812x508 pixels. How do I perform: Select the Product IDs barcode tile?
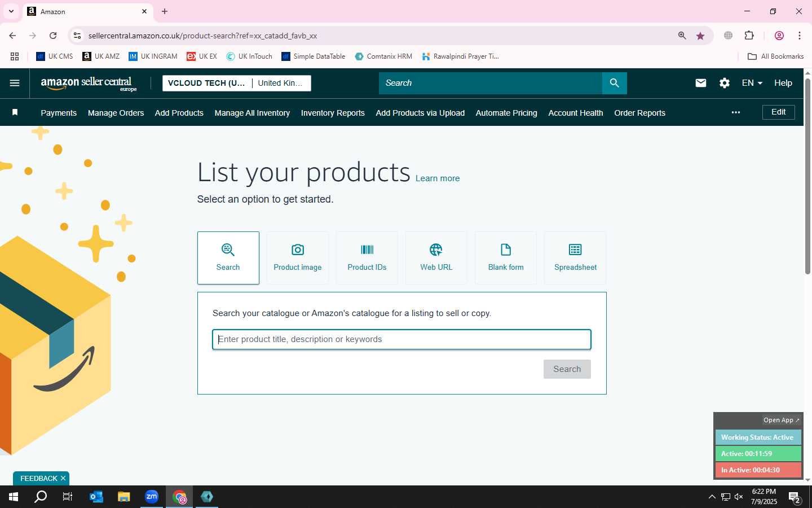367,257
